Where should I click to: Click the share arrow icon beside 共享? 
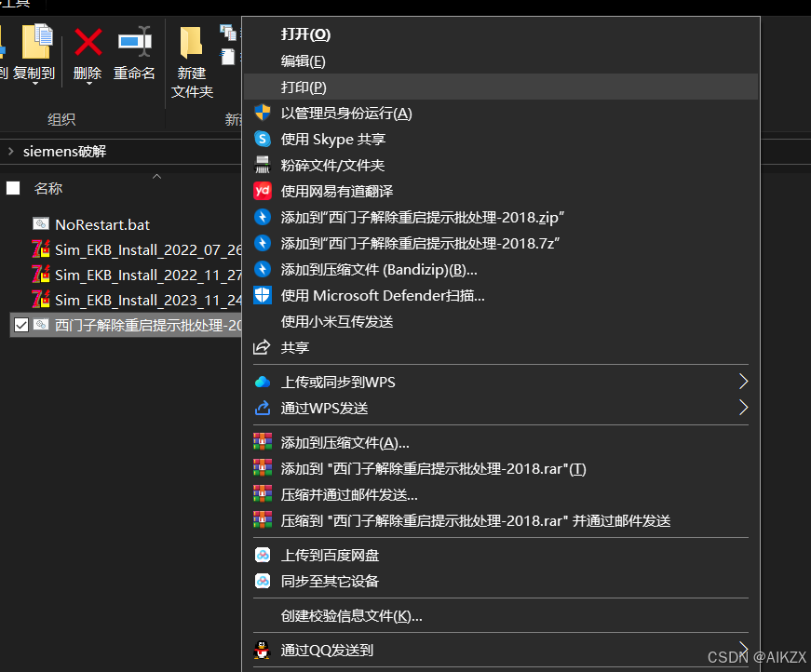click(x=262, y=347)
